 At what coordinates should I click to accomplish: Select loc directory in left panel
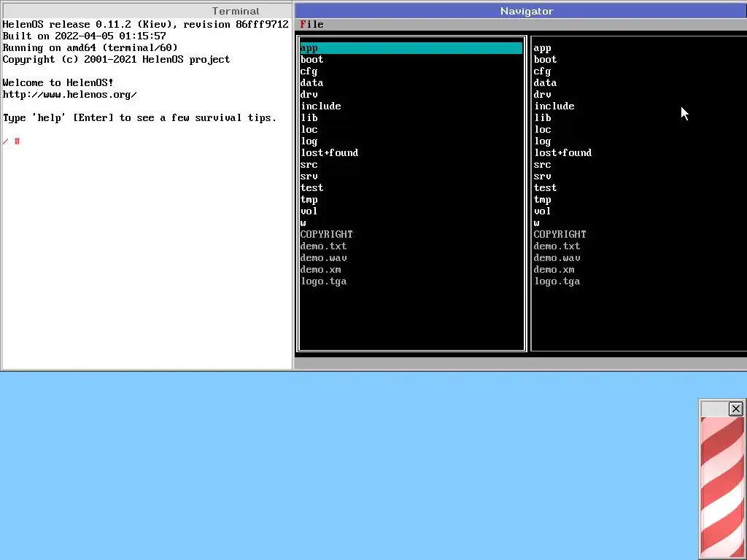point(309,130)
